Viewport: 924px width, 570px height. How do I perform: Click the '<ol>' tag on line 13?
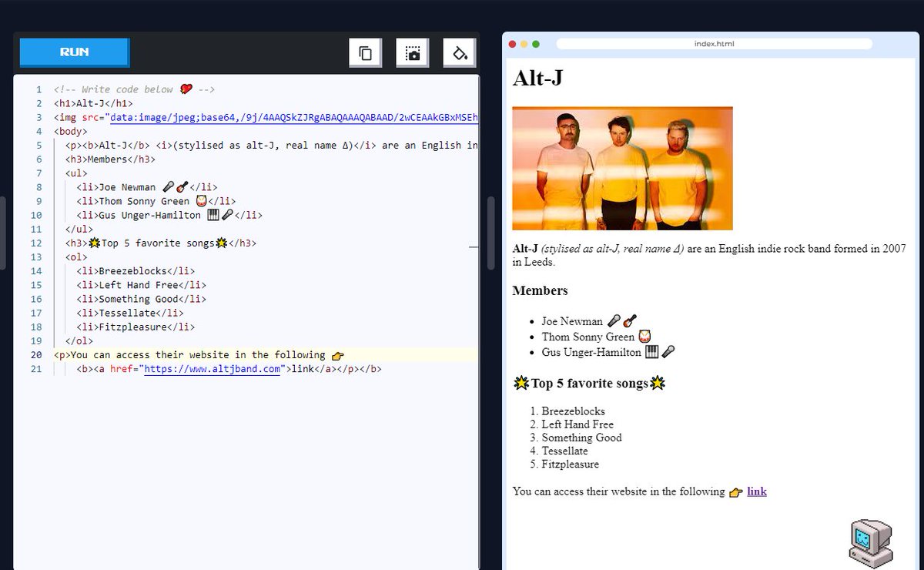(76, 257)
